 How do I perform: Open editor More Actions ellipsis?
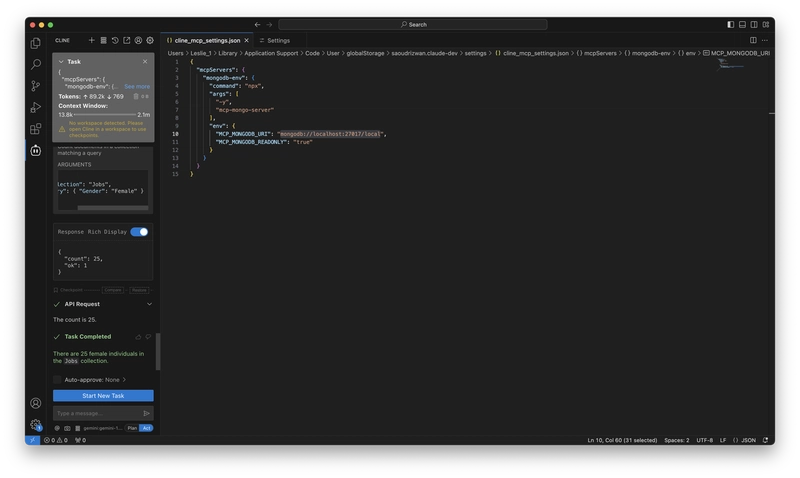765,40
